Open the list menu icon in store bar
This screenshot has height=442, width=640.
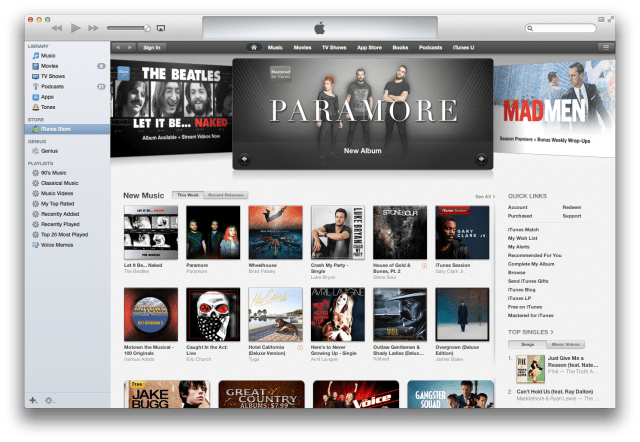606,47
